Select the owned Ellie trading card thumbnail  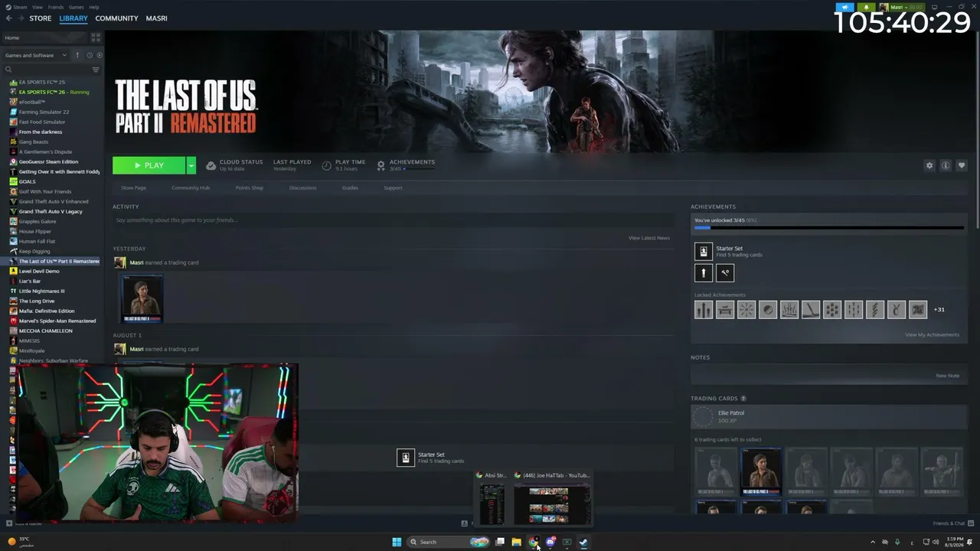762,471
